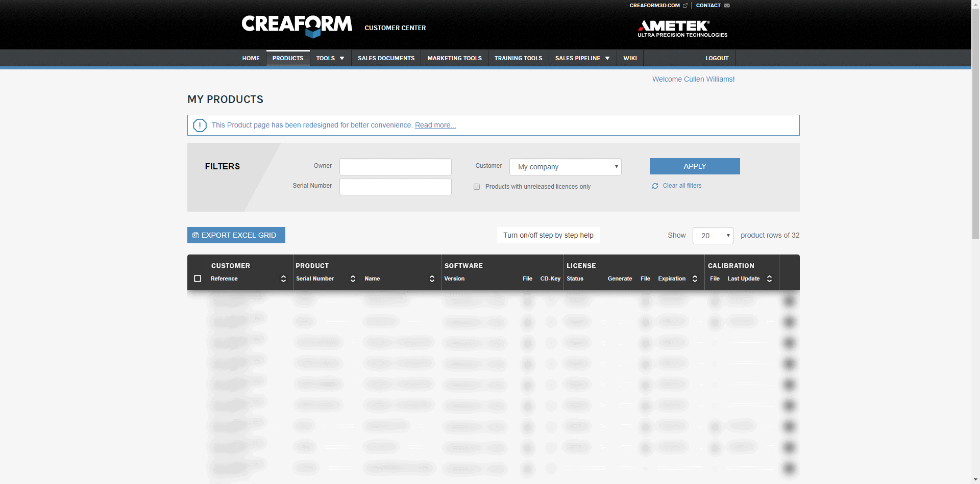980x484 pixels.
Task: Click the Creaform logo
Action: (x=297, y=27)
